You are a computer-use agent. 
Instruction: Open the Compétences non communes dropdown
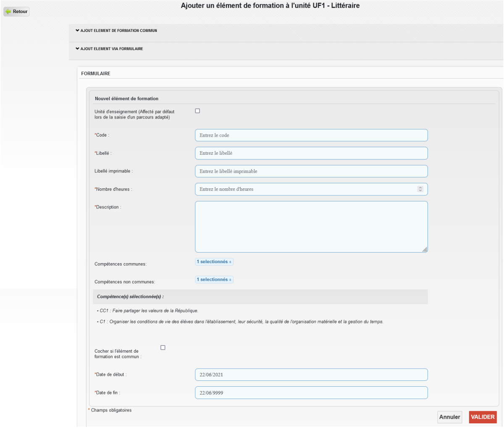(x=214, y=280)
